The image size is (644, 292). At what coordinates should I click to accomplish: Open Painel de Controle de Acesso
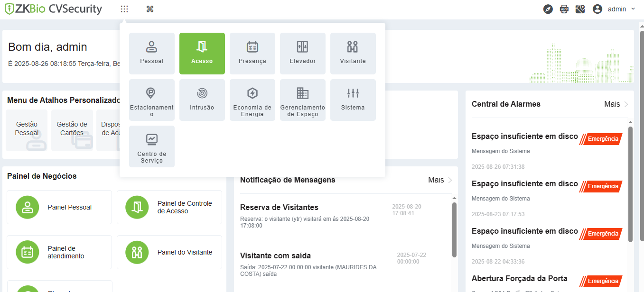click(x=169, y=207)
